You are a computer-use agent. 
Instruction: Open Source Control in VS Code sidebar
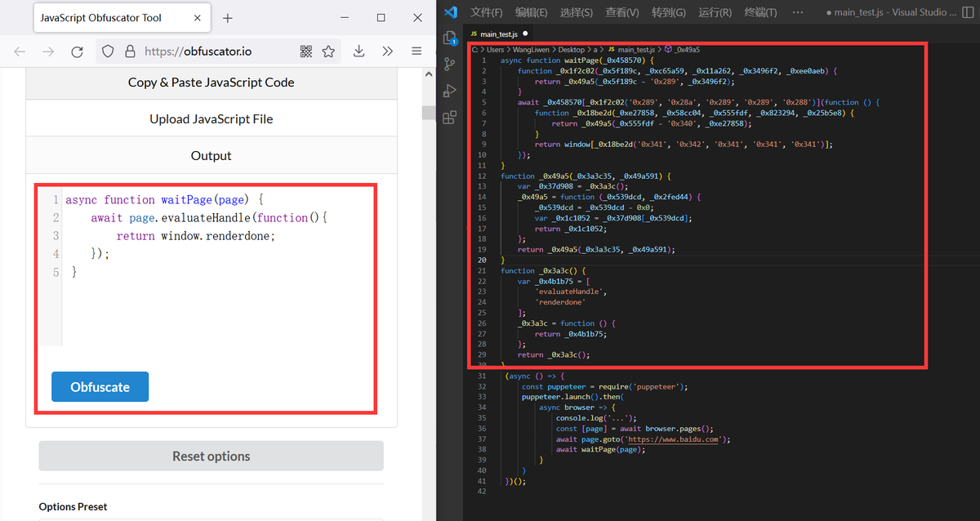pyautogui.click(x=448, y=64)
